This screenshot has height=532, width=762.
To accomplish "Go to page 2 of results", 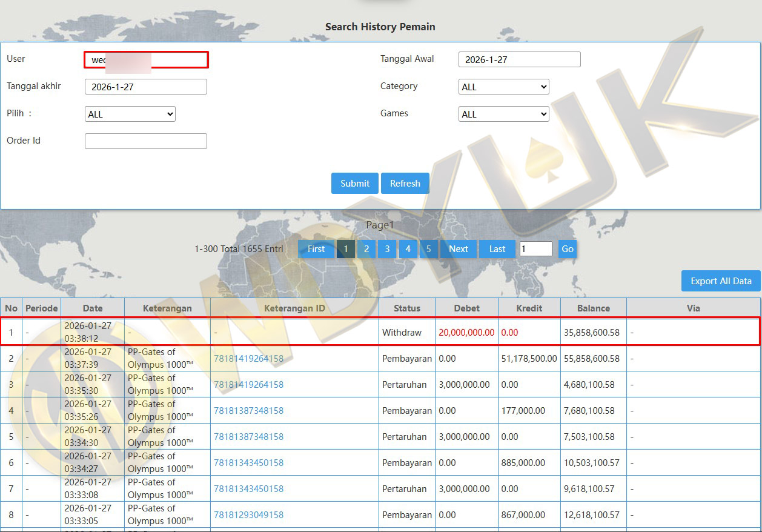I will (x=366, y=249).
